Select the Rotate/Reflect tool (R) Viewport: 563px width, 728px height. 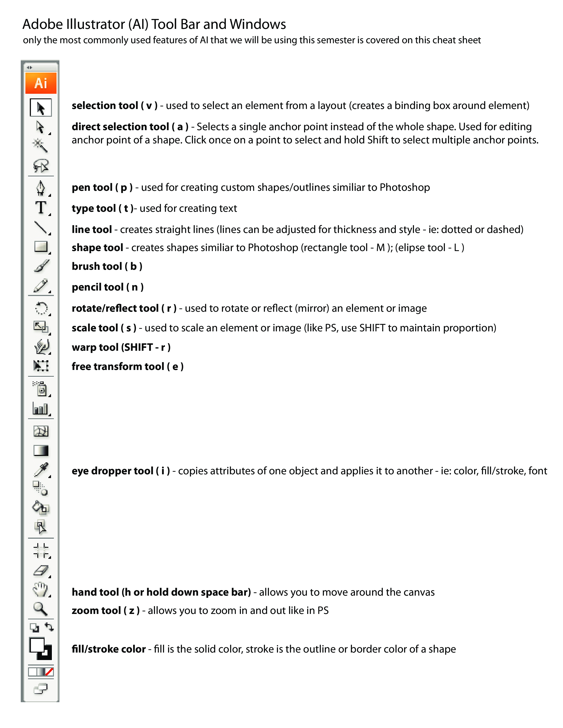coord(41,307)
